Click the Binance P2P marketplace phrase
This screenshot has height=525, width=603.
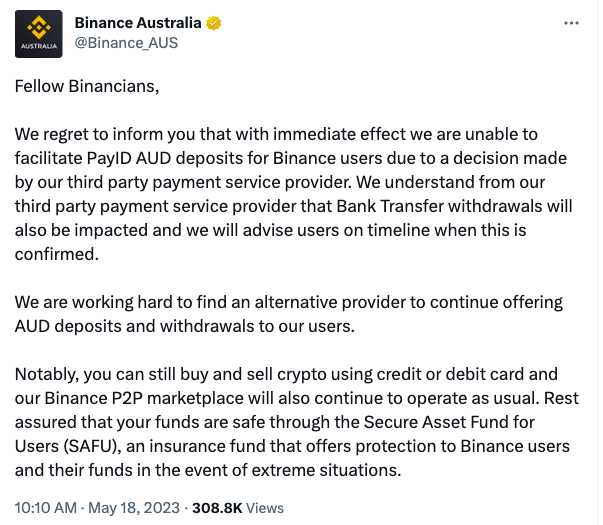click(x=144, y=398)
